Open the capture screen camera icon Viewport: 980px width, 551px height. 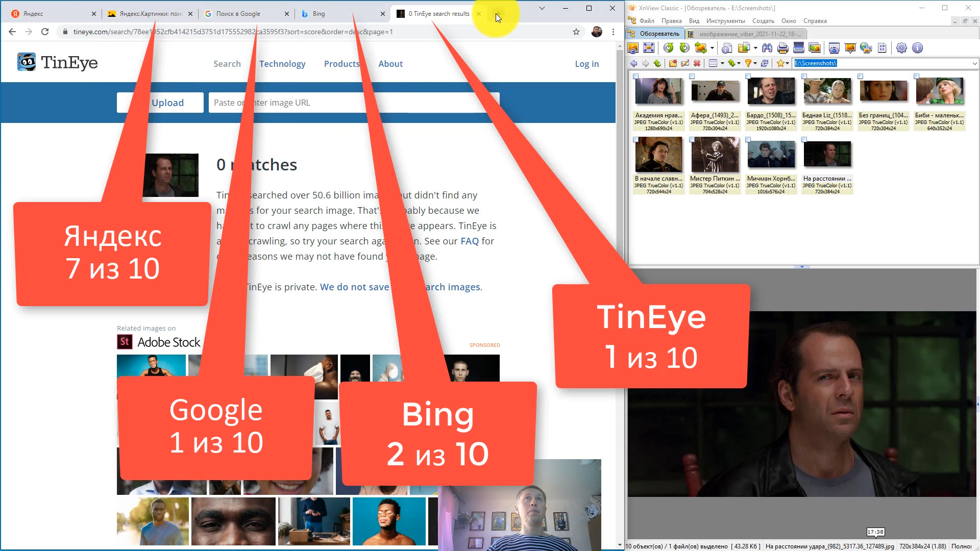(x=834, y=48)
